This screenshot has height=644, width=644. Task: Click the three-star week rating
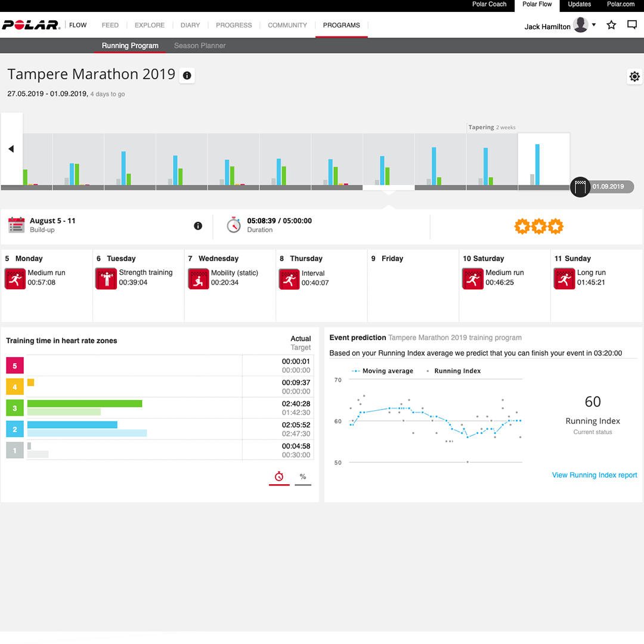click(538, 227)
